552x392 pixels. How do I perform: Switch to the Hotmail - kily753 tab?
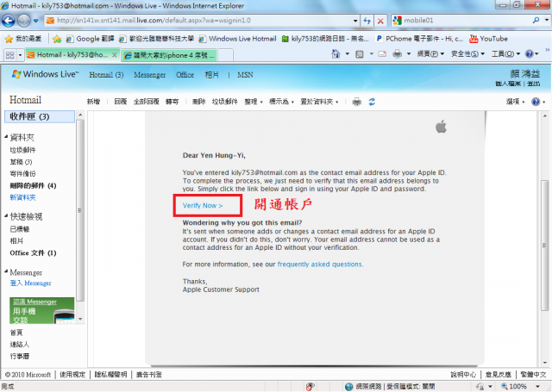[69, 55]
